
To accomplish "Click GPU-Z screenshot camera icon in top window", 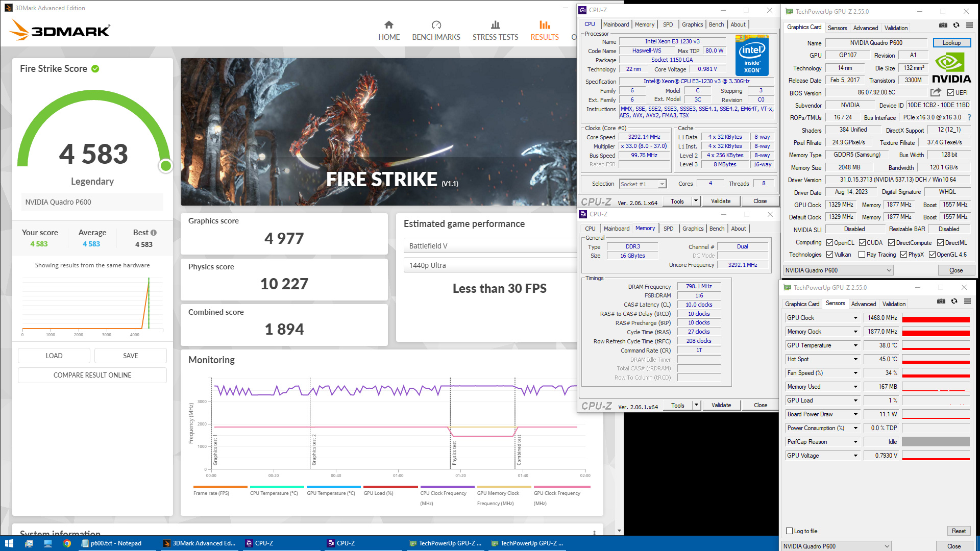I will [943, 26].
